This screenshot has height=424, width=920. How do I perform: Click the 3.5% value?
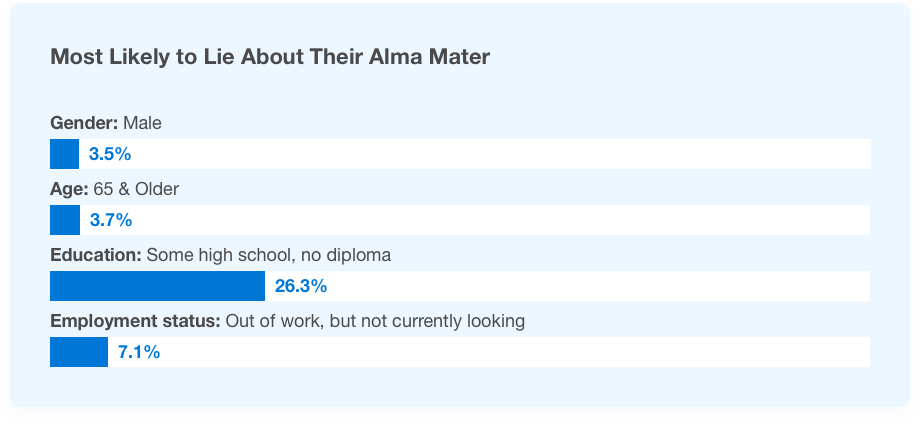110,154
